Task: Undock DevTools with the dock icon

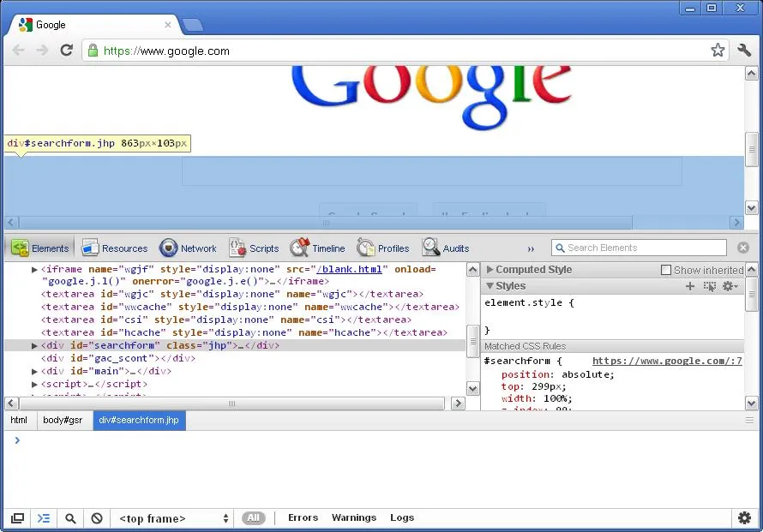Action: tap(17, 518)
